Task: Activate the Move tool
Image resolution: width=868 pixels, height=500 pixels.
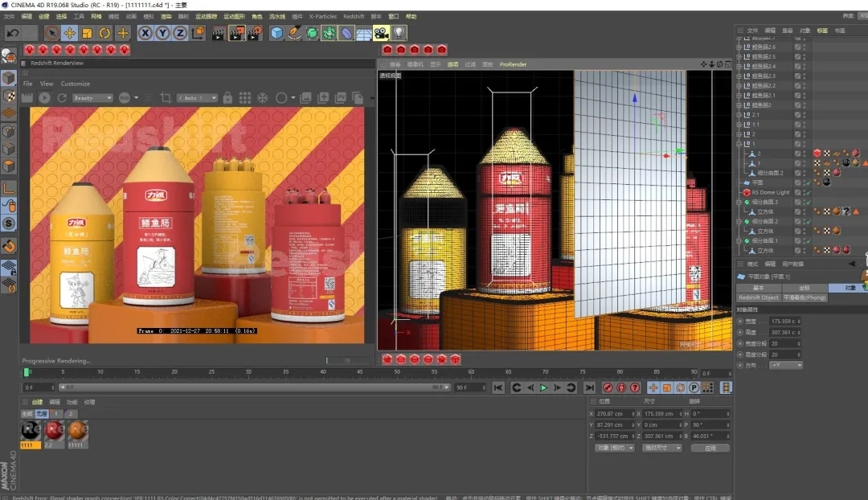Action: (x=69, y=33)
